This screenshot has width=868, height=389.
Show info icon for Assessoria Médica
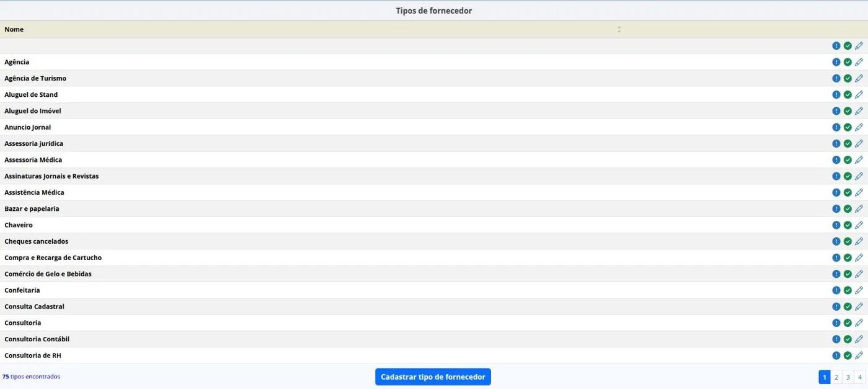pos(836,160)
